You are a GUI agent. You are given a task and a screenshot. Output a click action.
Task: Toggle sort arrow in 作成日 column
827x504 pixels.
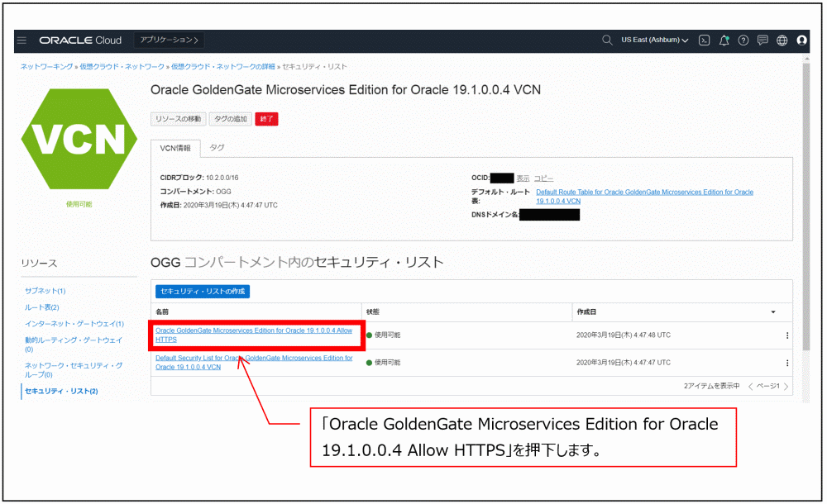tap(773, 312)
